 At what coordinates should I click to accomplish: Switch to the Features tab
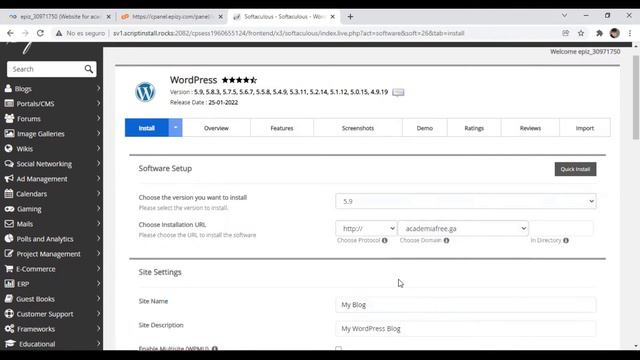point(282,128)
